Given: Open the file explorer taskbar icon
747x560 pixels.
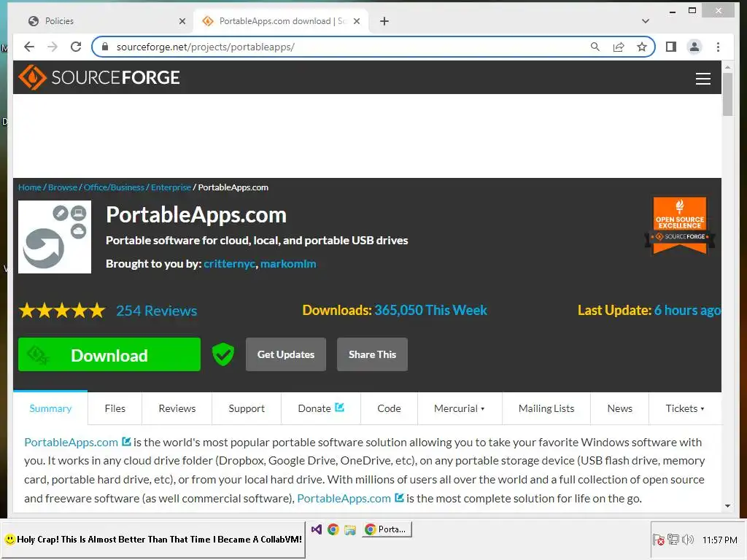Looking at the screenshot, I should click(350, 529).
